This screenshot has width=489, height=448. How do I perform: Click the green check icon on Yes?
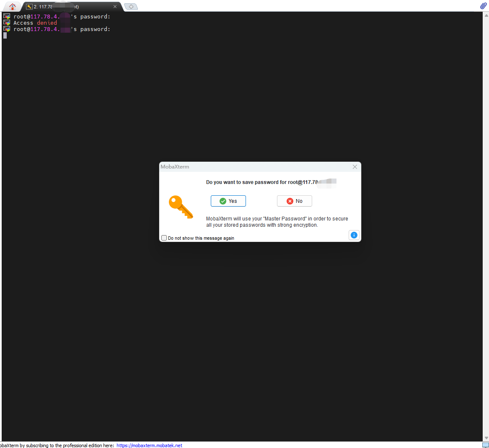click(x=223, y=201)
